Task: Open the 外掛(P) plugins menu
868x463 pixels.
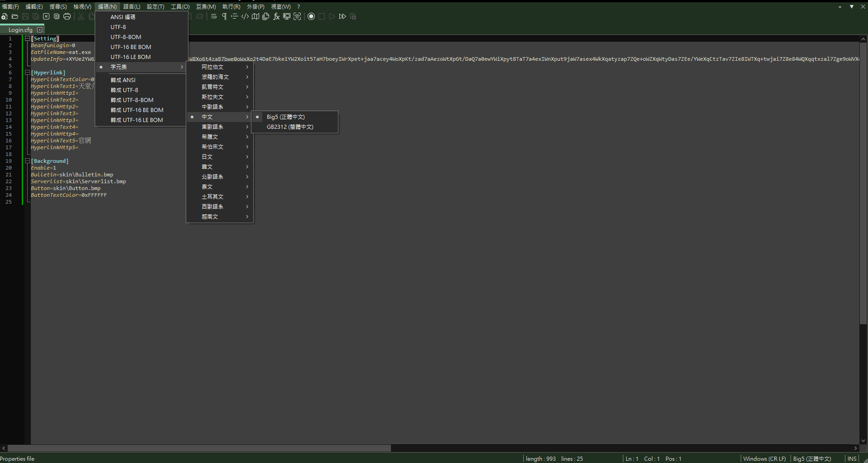Action: click(256, 7)
